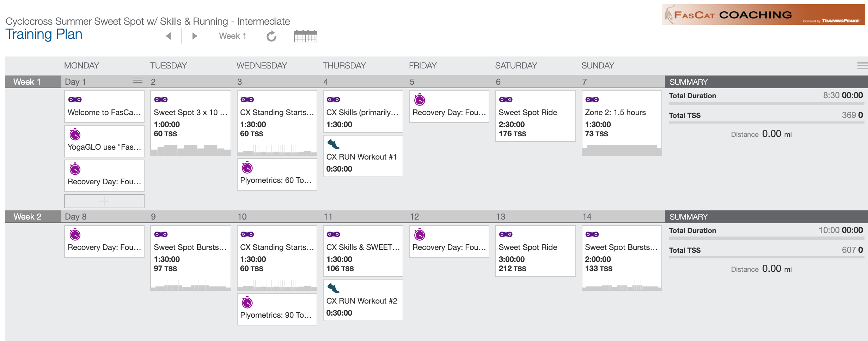
Task: Add a workout to Day 1 with plus
Action: [x=104, y=201]
